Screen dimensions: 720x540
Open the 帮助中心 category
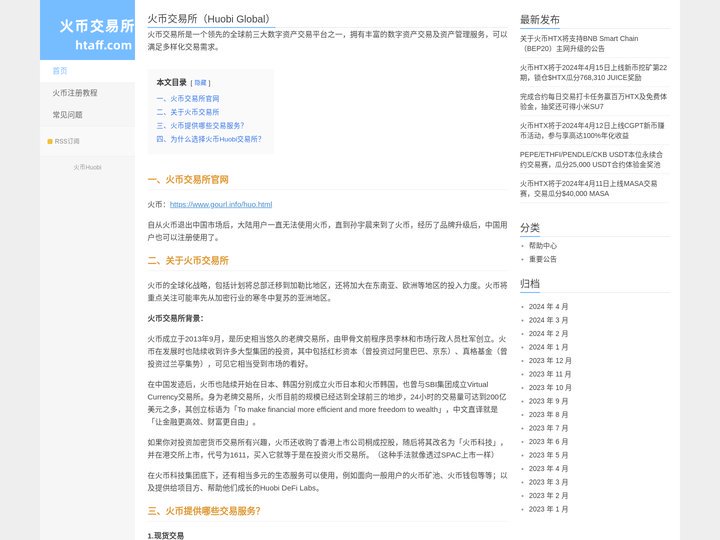coord(543,246)
